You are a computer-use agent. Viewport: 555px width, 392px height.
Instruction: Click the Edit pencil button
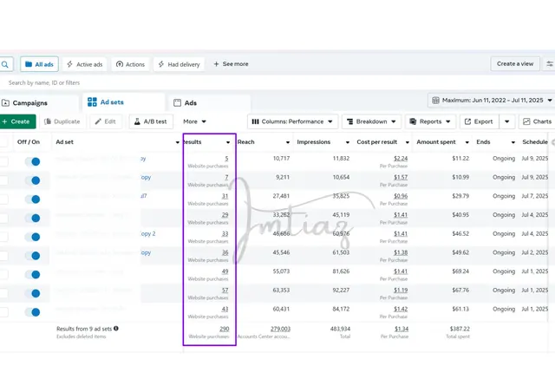tap(106, 121)
